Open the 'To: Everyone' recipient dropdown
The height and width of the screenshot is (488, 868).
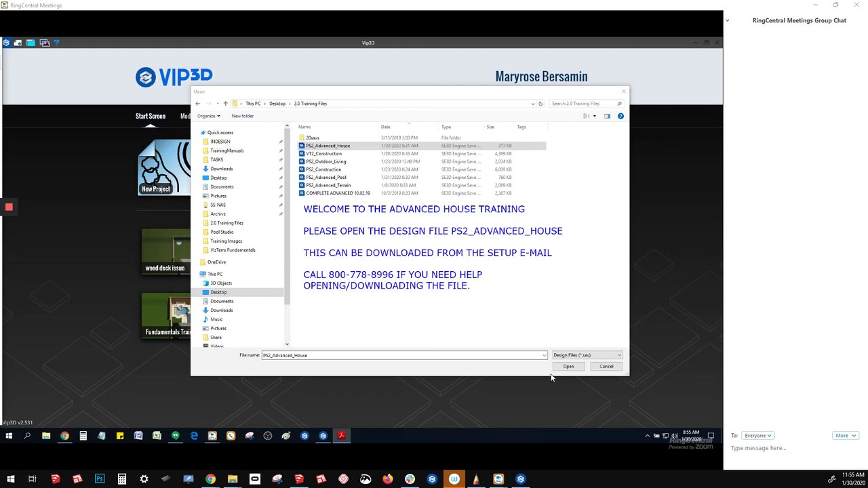(x=757, y=436)
